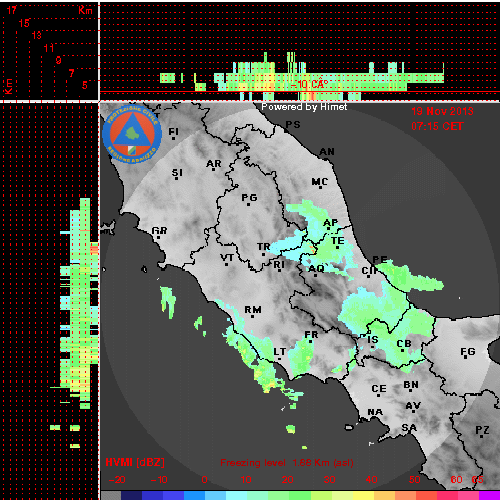Click the TE city label
500x500 pixels.
[338, 241]
